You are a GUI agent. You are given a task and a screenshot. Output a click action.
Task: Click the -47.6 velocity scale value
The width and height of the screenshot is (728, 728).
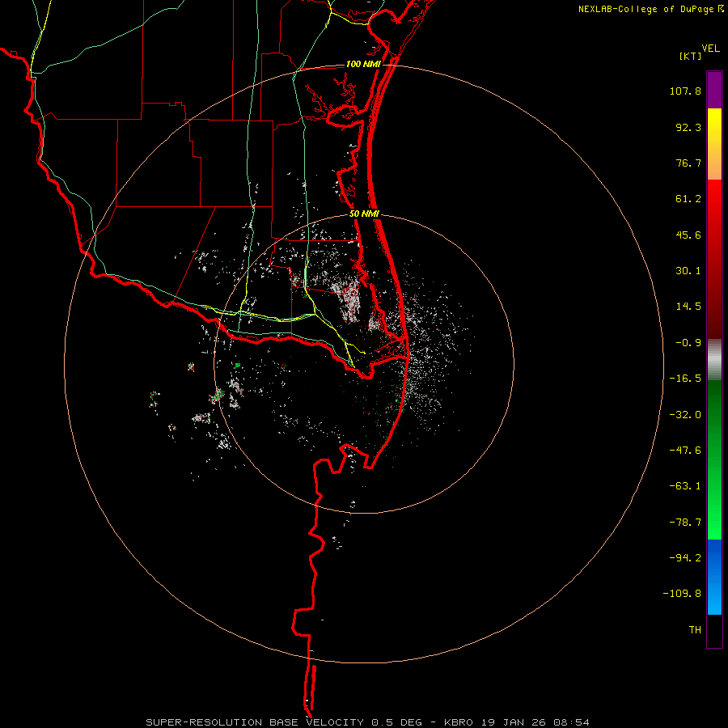tap(685, 451)
